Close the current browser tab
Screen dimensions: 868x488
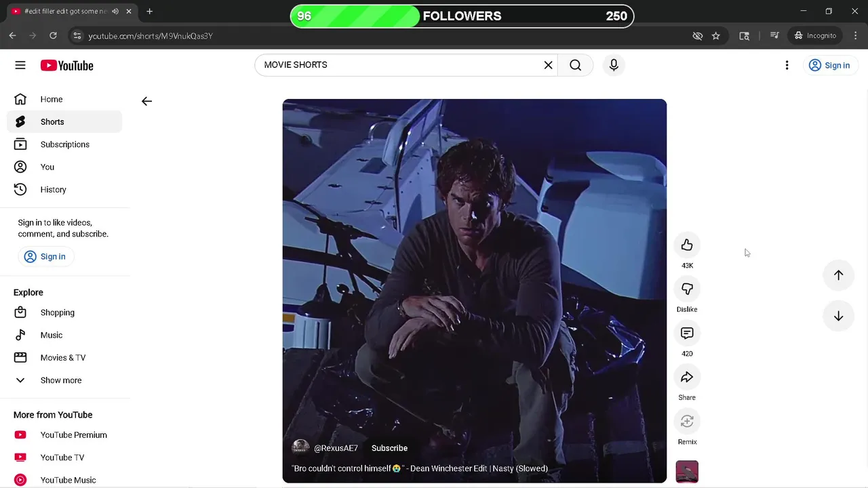point(129,12)
